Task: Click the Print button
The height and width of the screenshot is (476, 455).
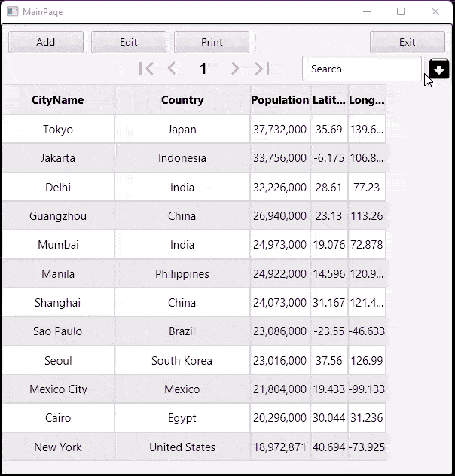Action: point(212,42)
